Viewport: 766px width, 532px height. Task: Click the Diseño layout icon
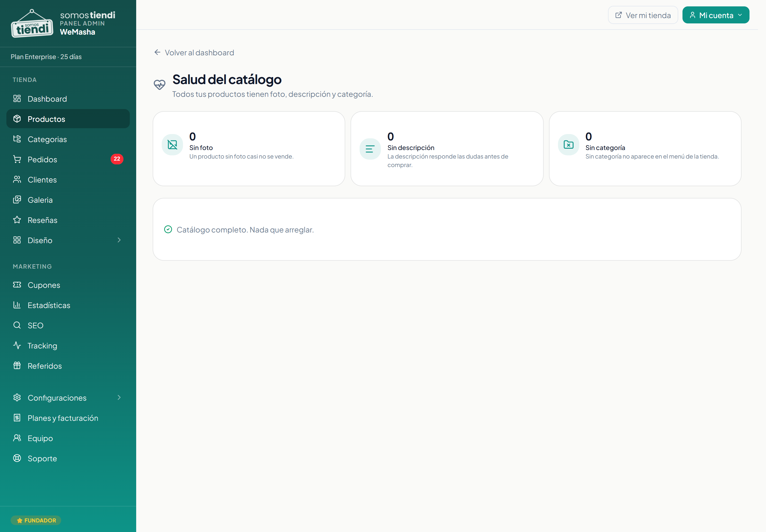17,240
